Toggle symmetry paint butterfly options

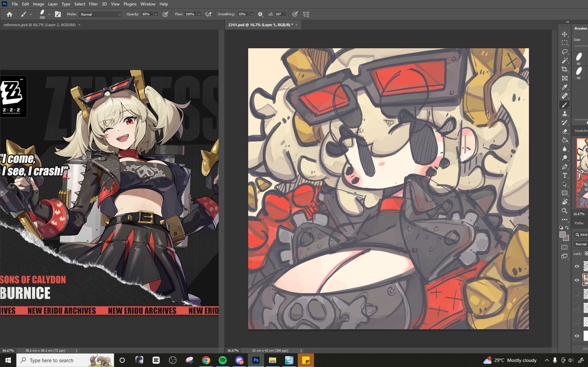[x=306, y=14]
